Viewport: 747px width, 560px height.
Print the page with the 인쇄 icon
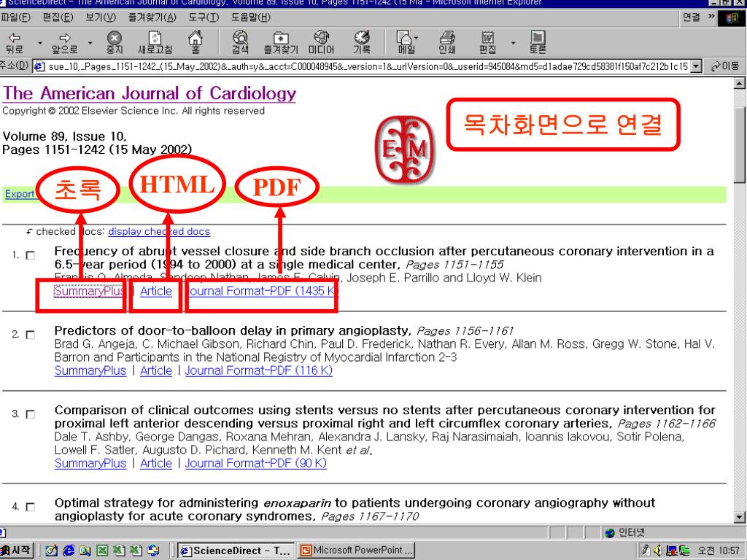(447, 43)
